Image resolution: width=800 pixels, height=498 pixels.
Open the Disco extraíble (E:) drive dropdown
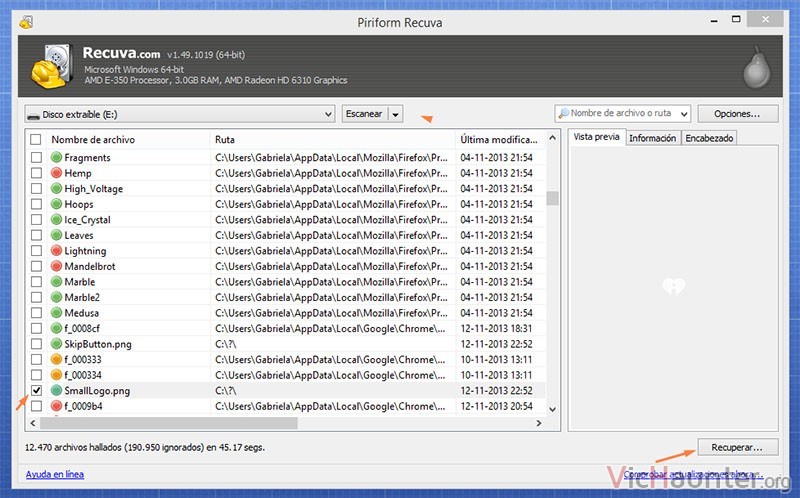(180, 114)
